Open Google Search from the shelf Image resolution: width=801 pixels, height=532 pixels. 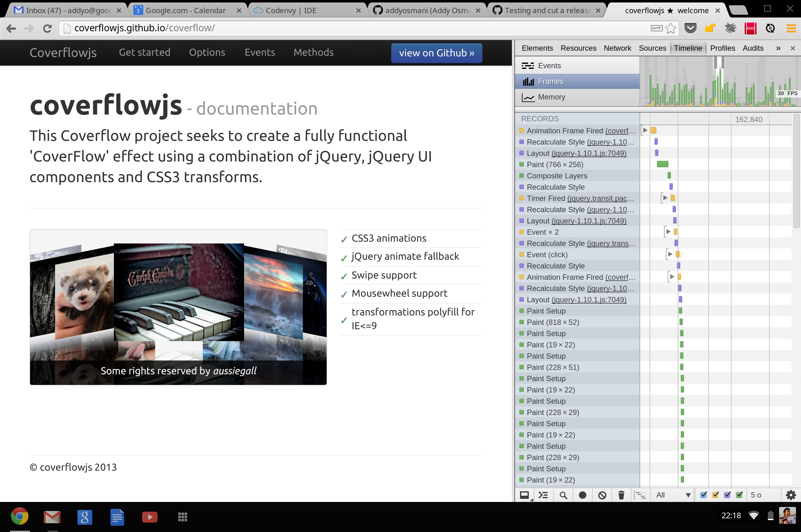click(x=85, y=517)
